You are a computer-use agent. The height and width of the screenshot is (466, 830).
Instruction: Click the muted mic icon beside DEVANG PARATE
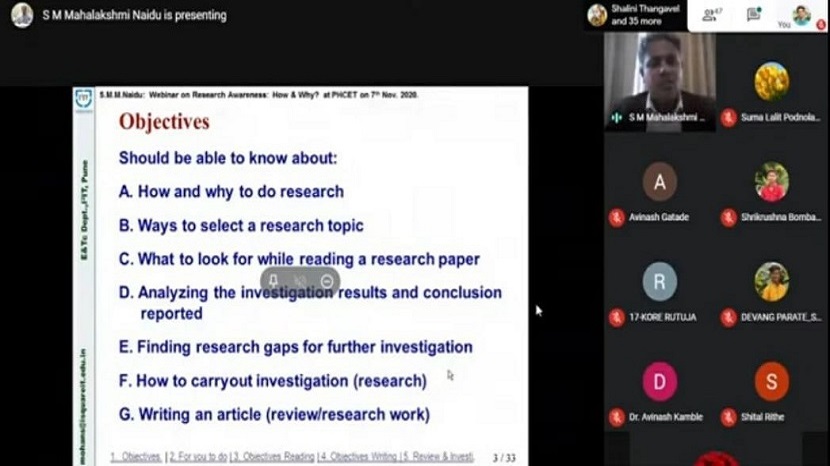(729, 318)
